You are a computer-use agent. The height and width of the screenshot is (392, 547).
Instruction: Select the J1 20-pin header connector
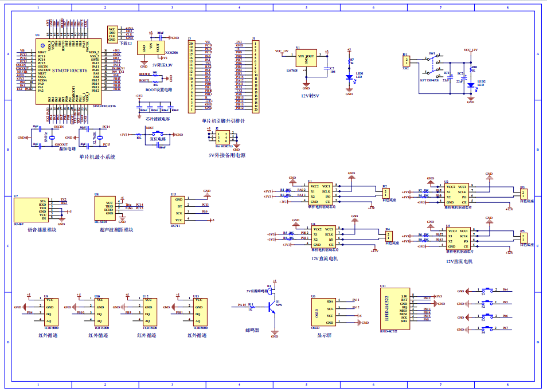click(x=255, y=76)
